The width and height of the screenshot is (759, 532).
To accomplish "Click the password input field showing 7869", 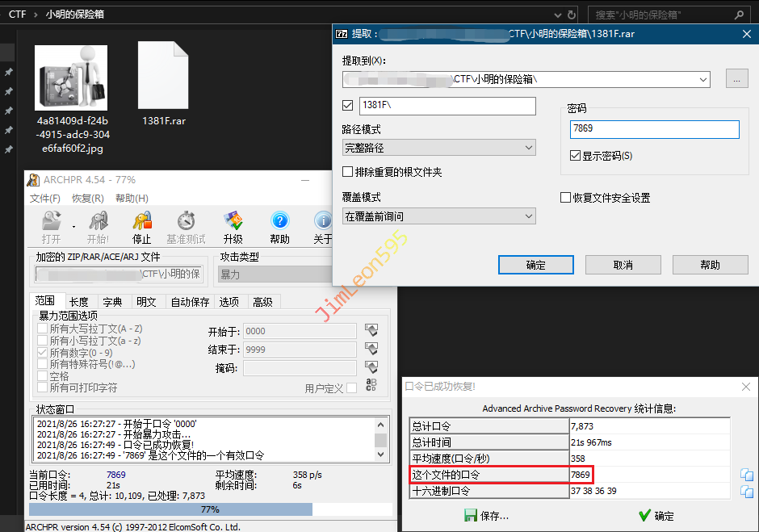I will (654, 129).
